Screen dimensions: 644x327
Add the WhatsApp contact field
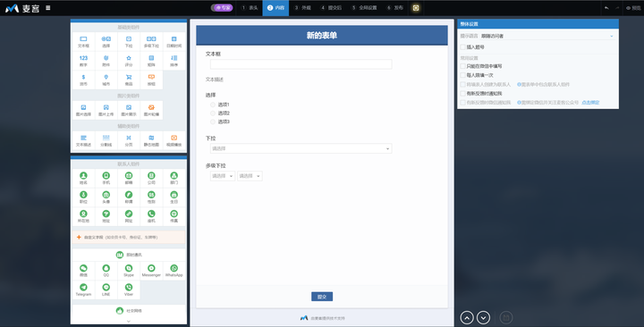coord(174,271)
